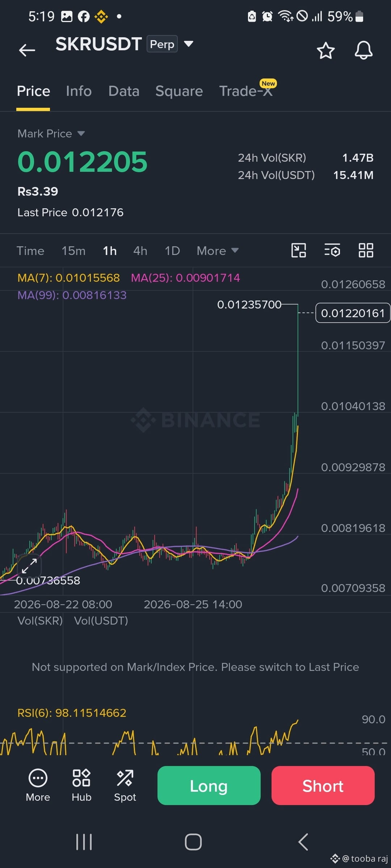Tap the alarm clock status icon
The height and width of the screenshot is (868, 391).
(x=268, y=16)
